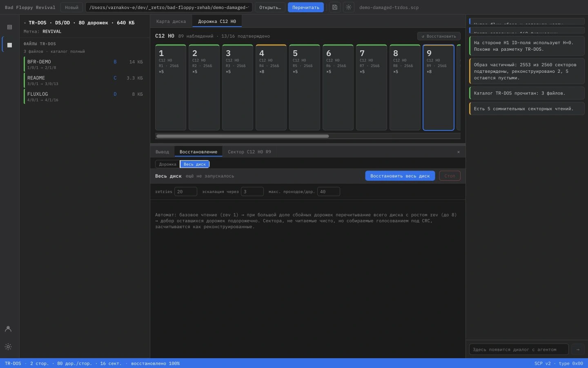Switch scope toggle to Дорожка
The image size is (588, 368).
click(167, 164)
